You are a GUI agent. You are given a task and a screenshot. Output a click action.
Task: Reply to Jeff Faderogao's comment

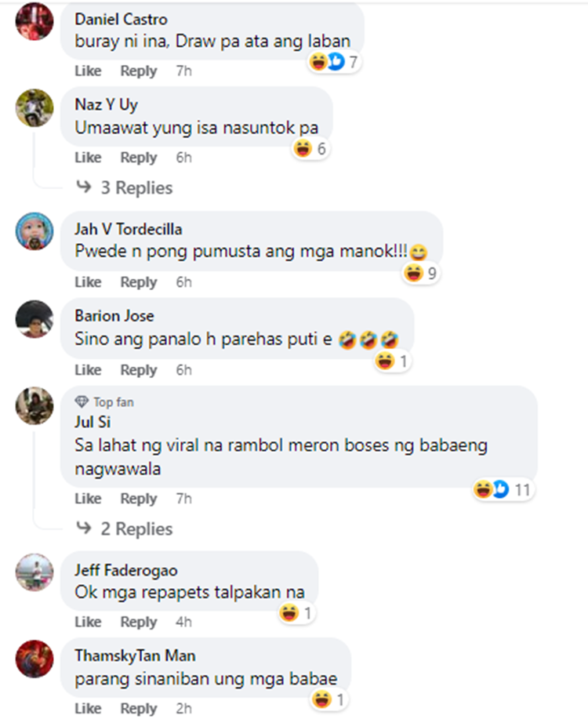tap(139, 623)
